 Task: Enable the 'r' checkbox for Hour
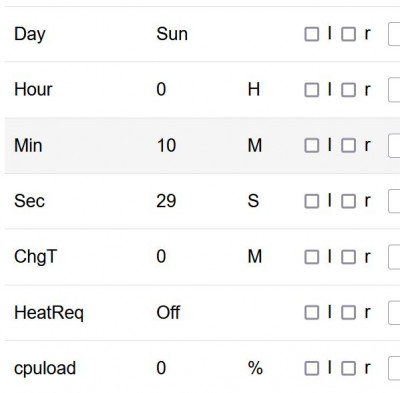(x=348, y=90)
